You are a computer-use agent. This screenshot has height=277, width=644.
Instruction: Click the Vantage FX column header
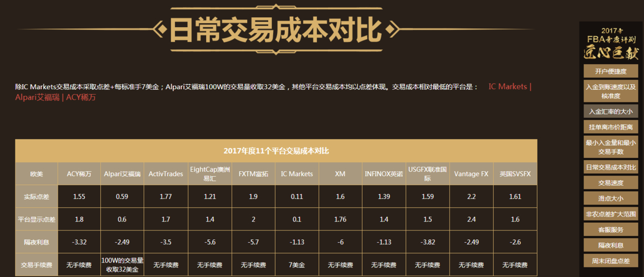pyautogui.click(x=471, y=174)
